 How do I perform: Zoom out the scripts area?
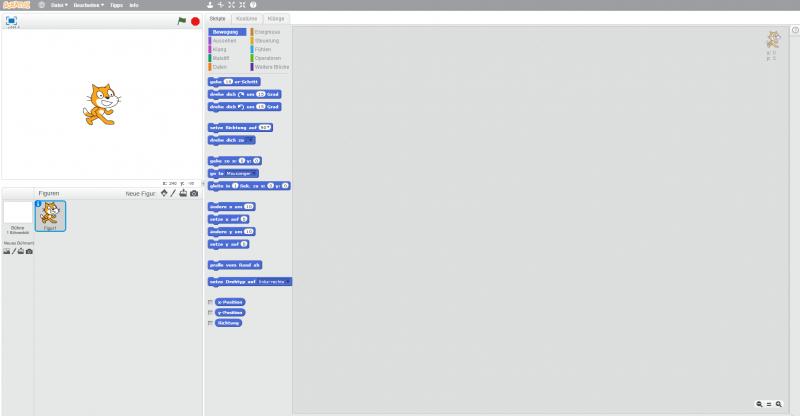click(x=759, y=404)
